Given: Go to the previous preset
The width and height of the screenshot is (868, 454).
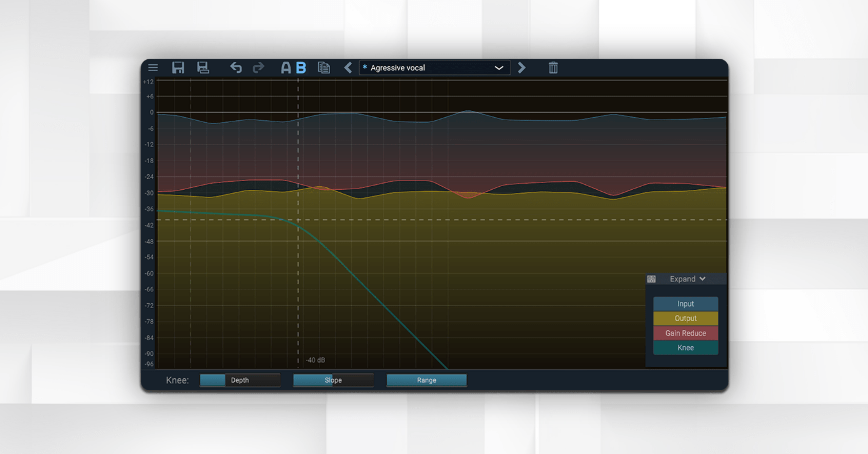Looking at the screenshot, I should 348,68.
